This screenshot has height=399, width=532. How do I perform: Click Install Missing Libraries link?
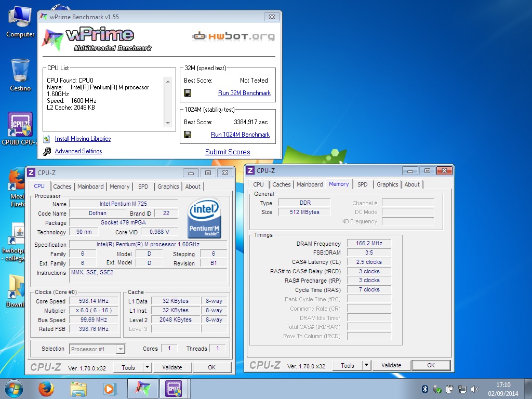pyautogui.click(x=83, y=139)
